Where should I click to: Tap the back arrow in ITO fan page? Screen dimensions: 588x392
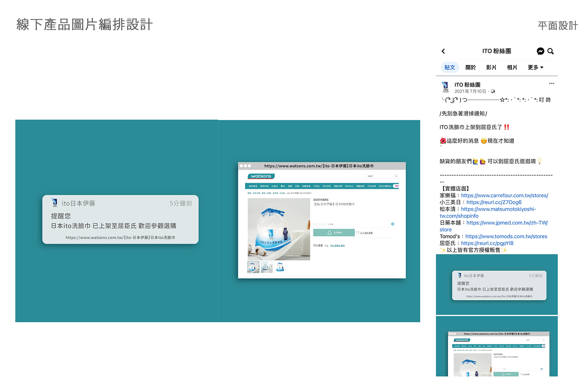(443, 51)
